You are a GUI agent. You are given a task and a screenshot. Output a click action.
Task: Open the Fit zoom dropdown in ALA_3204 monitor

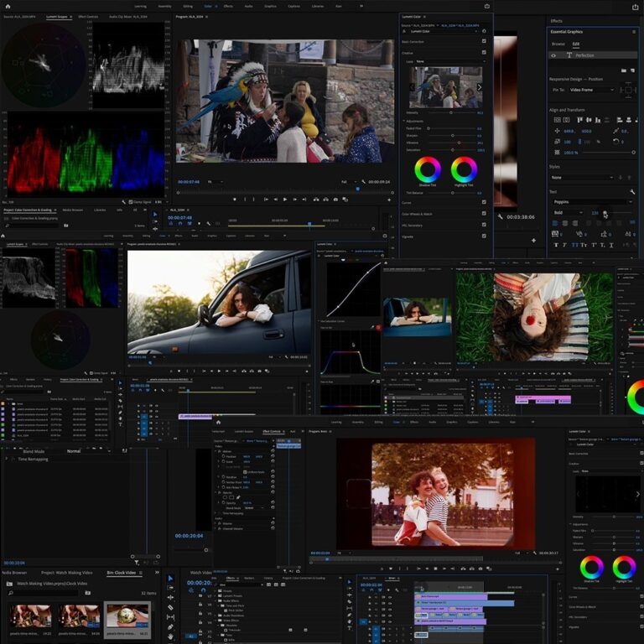(x=216, y=181)
